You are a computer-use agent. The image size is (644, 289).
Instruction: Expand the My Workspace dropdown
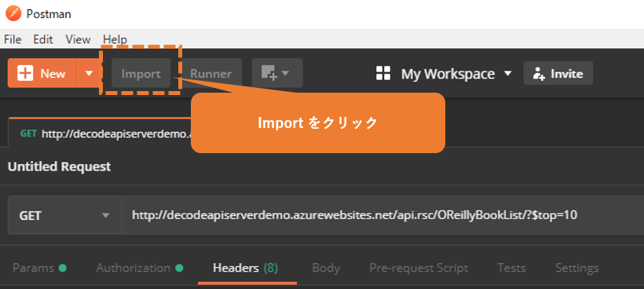[x=456, y=74]
